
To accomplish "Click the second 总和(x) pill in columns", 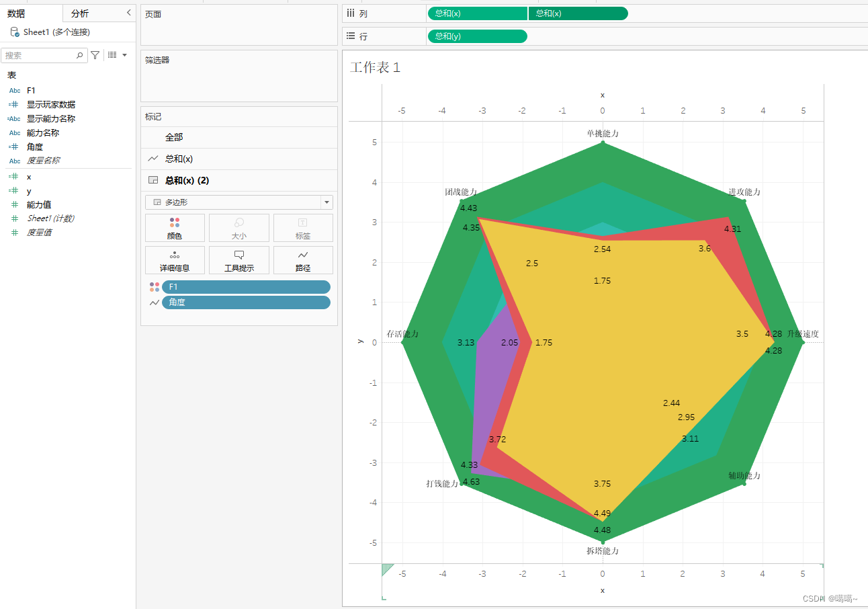I will tap(578, 13).
